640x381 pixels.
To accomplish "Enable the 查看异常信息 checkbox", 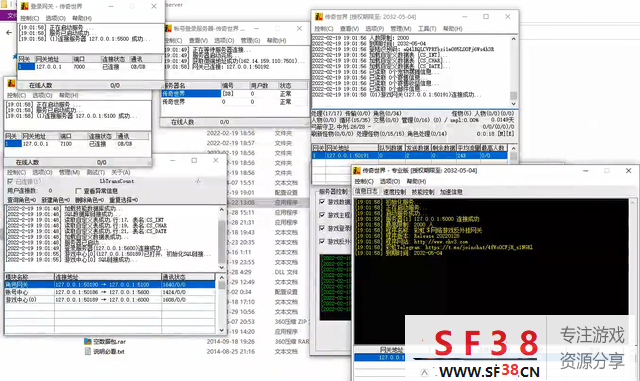I will tap(78, 191).
